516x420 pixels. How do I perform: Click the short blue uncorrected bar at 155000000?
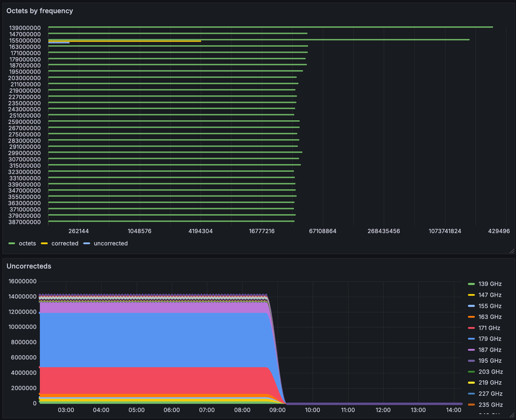coord(59,43)
